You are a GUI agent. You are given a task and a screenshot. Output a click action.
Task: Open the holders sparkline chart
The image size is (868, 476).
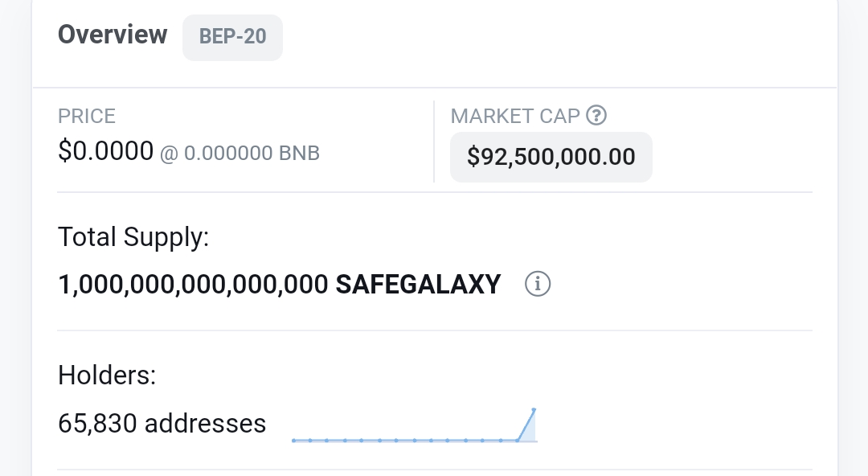pyautogui.click(x=413, y=426)
